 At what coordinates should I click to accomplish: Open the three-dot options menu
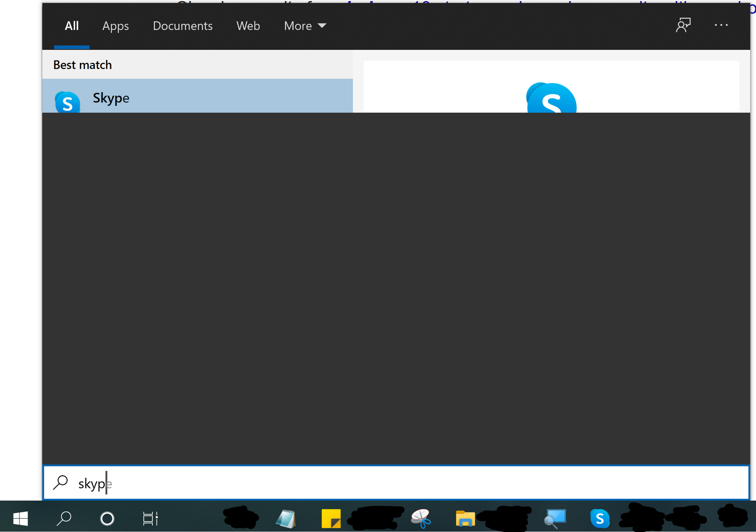pyautogui.click(x=721, y=25)
